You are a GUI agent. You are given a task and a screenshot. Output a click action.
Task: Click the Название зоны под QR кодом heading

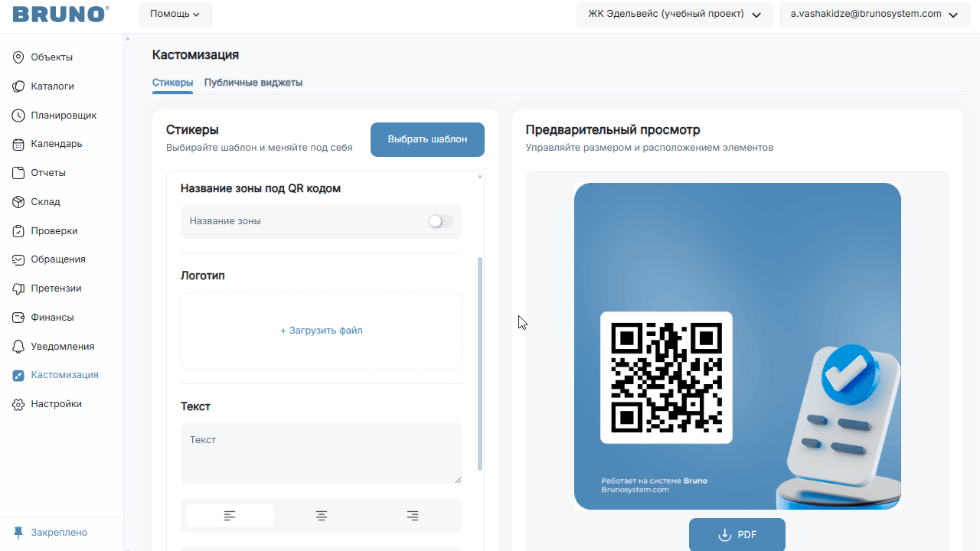pyautogui.click(x=260, y=188)
